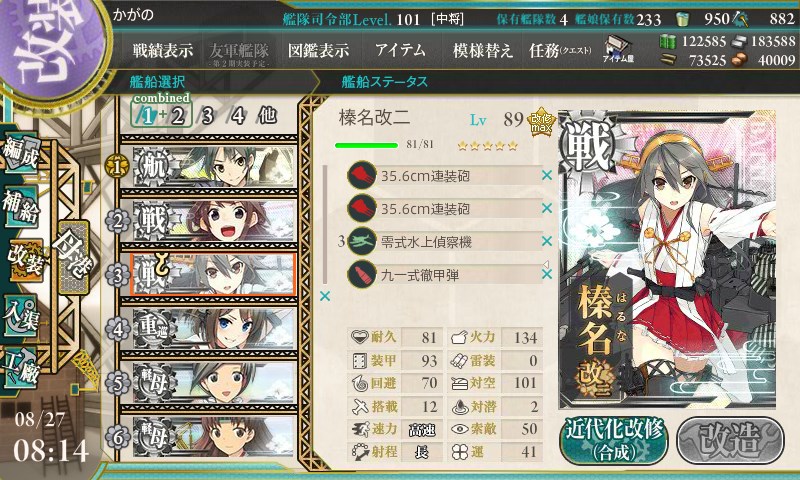800x480 pixels.
Task: Click the round 改装 emblem at top-left
Action: [x=50, y=46]
